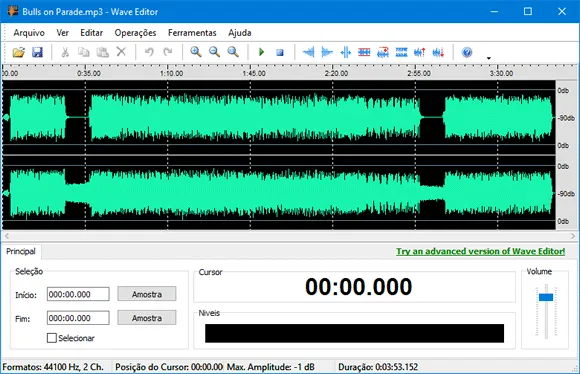The width and height of the screenshot is (580, 374).
Task: Click the Níveis level meter bar
Action: pos(354,333)
